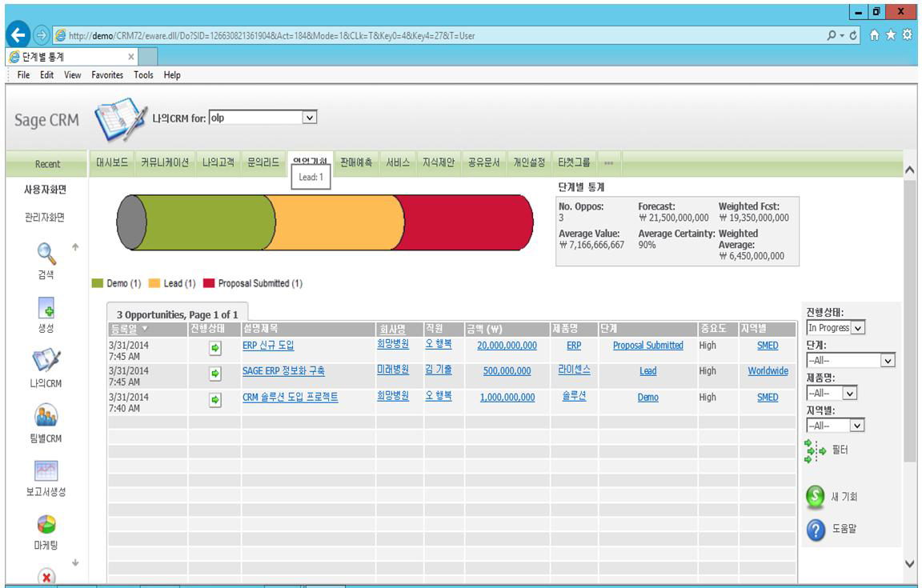The image size is (922, 588).
Task: Click the notebook calendar icon in header
Action: point(121,119)
